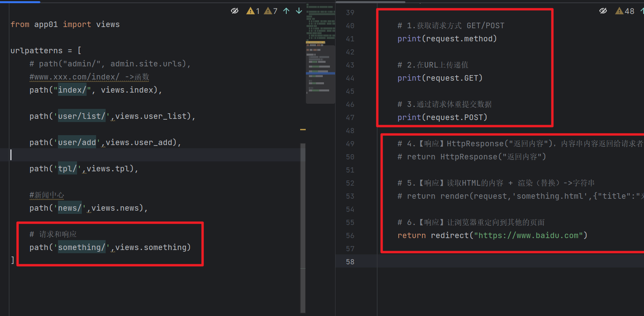Viewport: 644px width, 316px height.
Task: Click the path 'news/' views.news line
Action: (x=89, y=208)
